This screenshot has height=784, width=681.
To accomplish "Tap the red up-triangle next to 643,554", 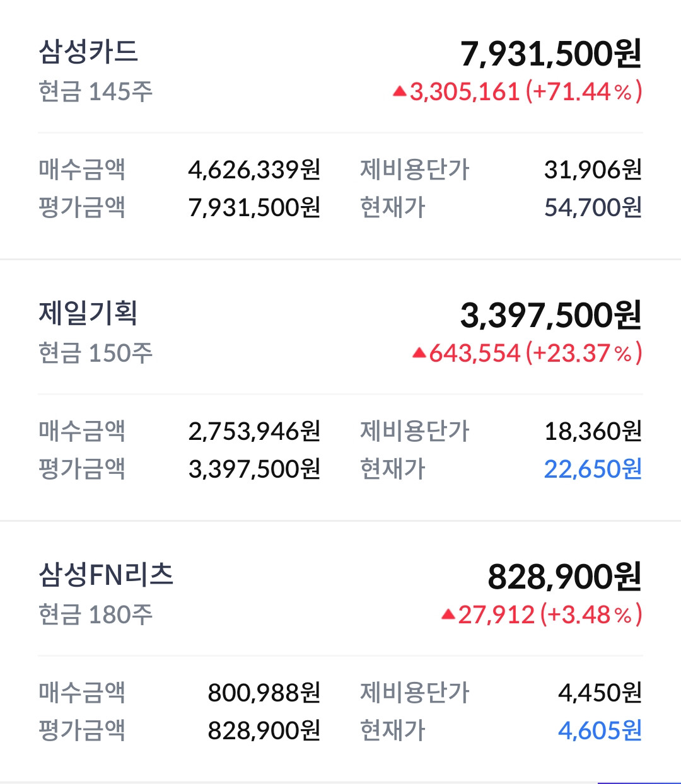I will coord(419,354).
